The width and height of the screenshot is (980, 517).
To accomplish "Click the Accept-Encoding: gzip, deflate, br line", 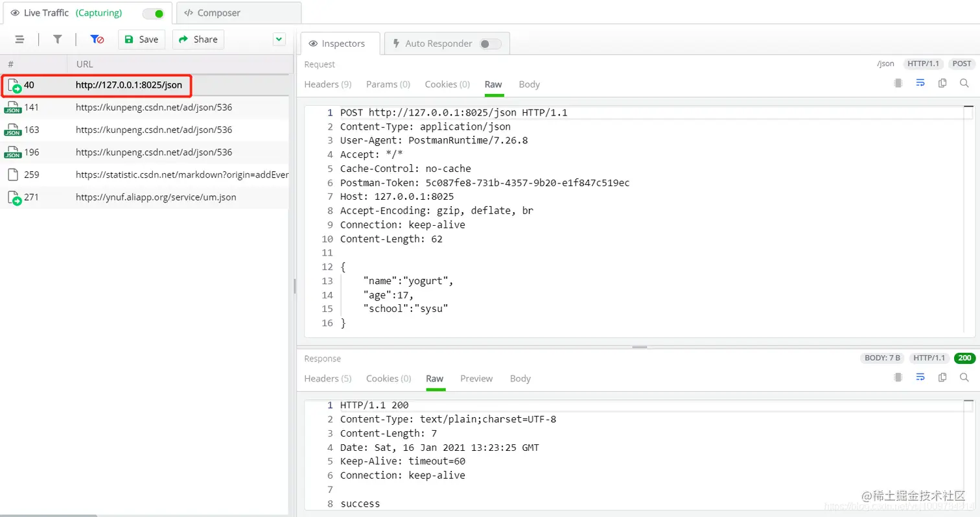I will click(x=437, y=211).
